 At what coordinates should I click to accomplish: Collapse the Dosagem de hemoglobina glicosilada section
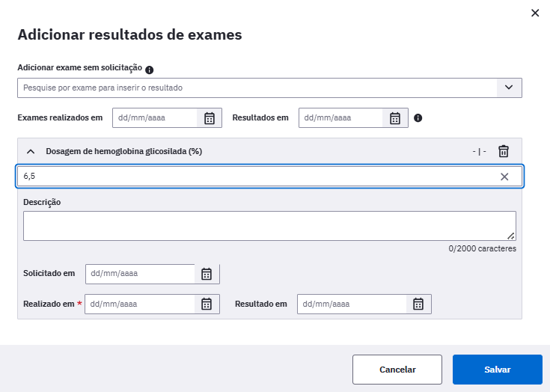coord(31,151)
